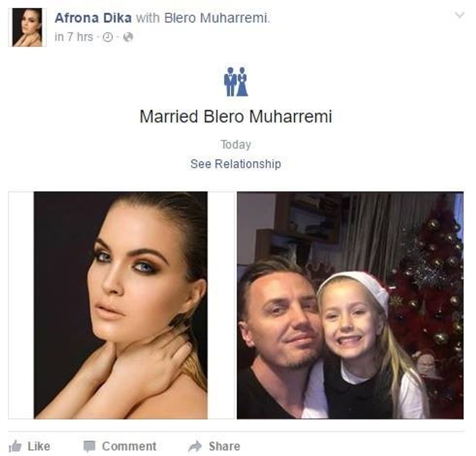This screenshot has height=456, width=476.
Task: Open tagged Blero Muharremi profile link
Action: pos(216,18)
